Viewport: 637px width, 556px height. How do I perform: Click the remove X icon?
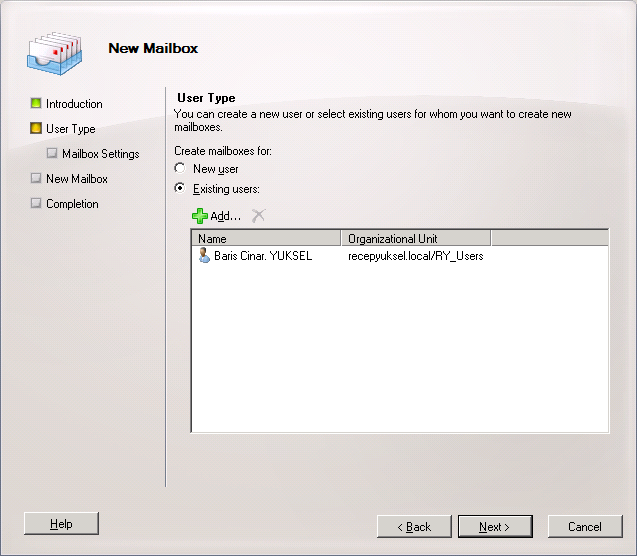click(x=258, y=216)
